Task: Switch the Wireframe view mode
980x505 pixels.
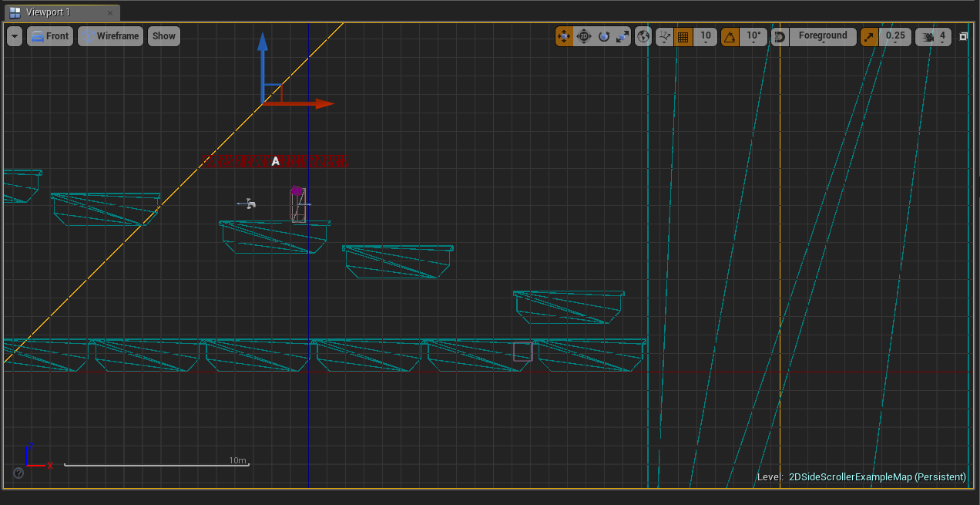Action: (110, 35)
